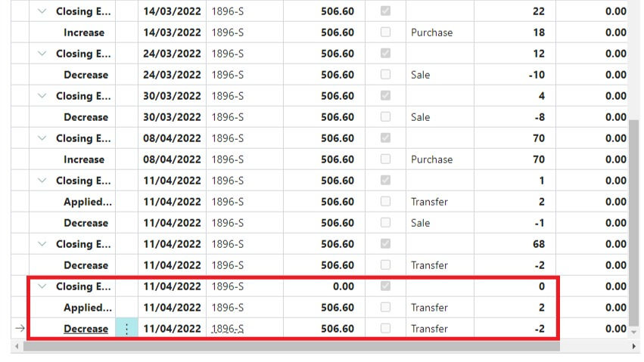Collapse the Closing Entry with quantity 68
This screenshot has width=644, height=362.
[x=42, y=244]
